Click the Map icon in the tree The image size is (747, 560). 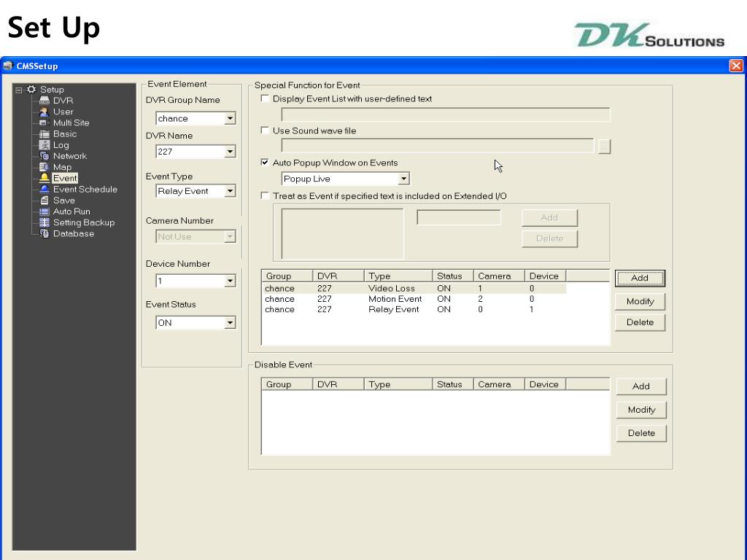tap(44, 167)
